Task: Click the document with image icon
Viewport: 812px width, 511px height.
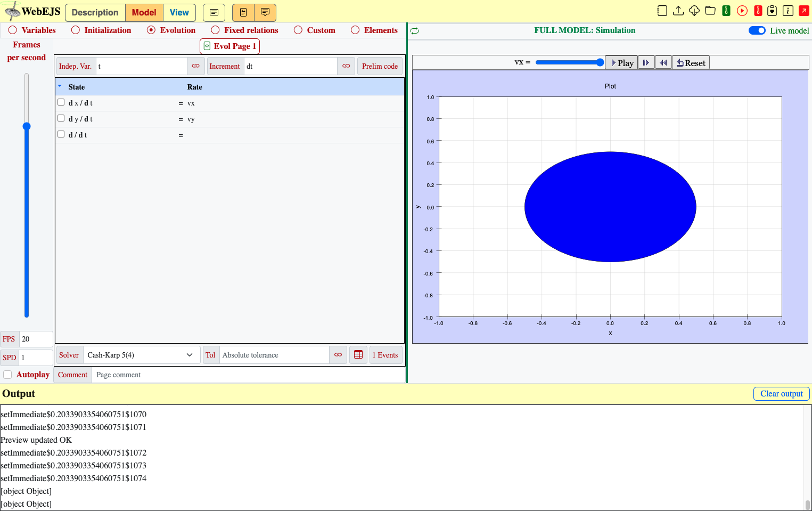Action: click(243, 12)
